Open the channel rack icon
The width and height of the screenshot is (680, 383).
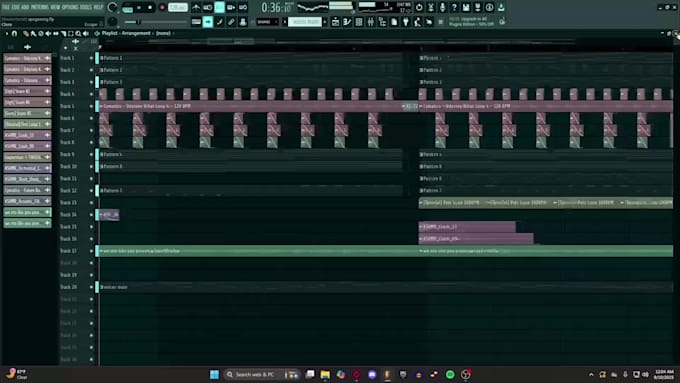pyautogui.click(x=359, y=22)
